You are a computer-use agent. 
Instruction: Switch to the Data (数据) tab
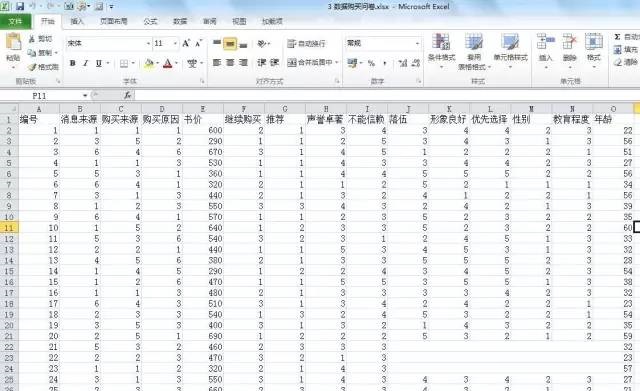pos(180,21)
